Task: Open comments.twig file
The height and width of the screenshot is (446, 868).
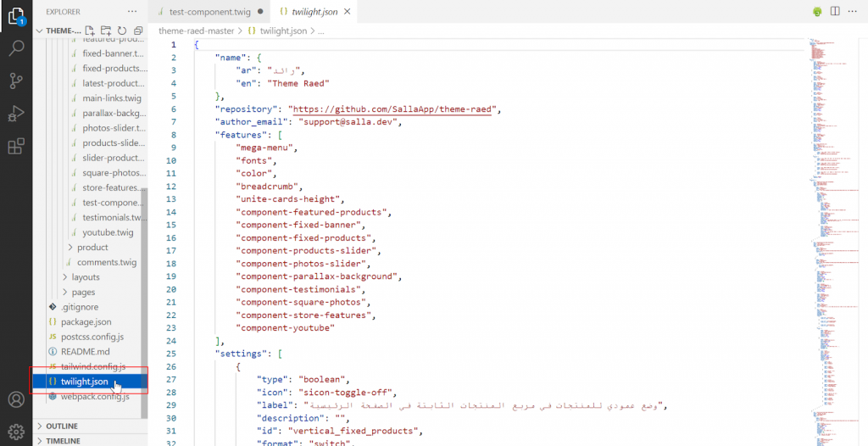Action: (106, 262)
